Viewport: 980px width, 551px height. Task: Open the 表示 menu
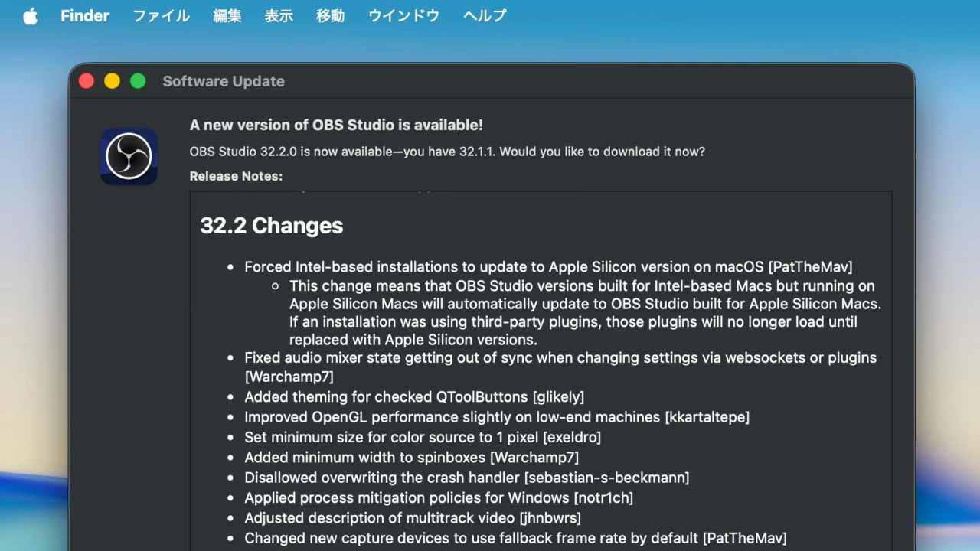[x=279, y=16]
